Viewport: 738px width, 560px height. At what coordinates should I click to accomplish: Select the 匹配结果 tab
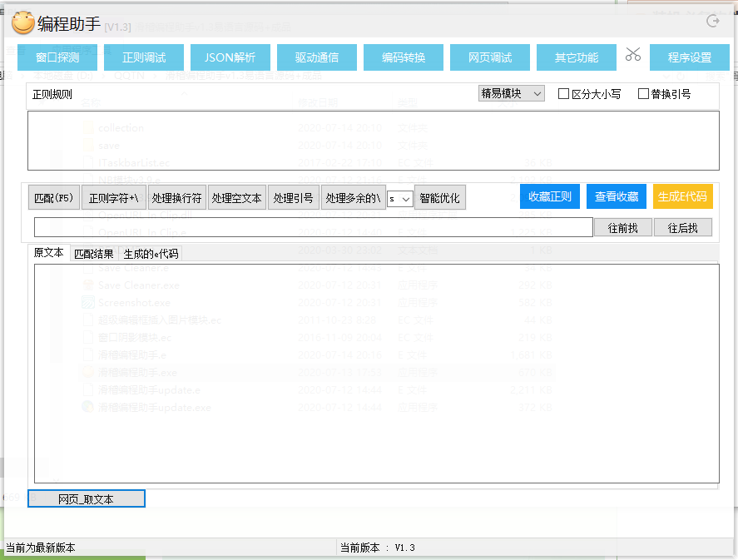tap(94, 254)
